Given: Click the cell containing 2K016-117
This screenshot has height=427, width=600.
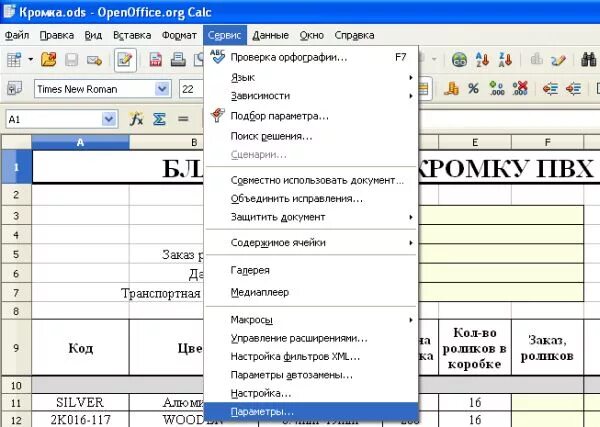Looking at the screenshot, I should [x=80, y=420].
